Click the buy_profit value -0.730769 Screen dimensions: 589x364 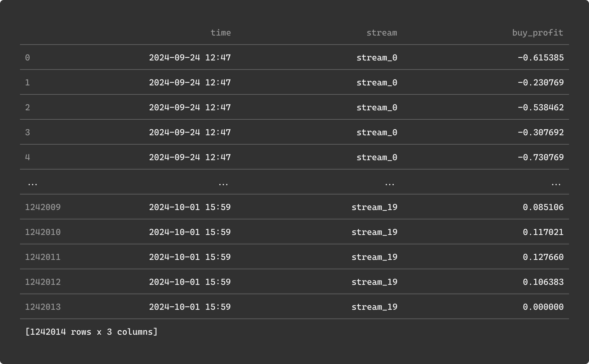[540, 157]
